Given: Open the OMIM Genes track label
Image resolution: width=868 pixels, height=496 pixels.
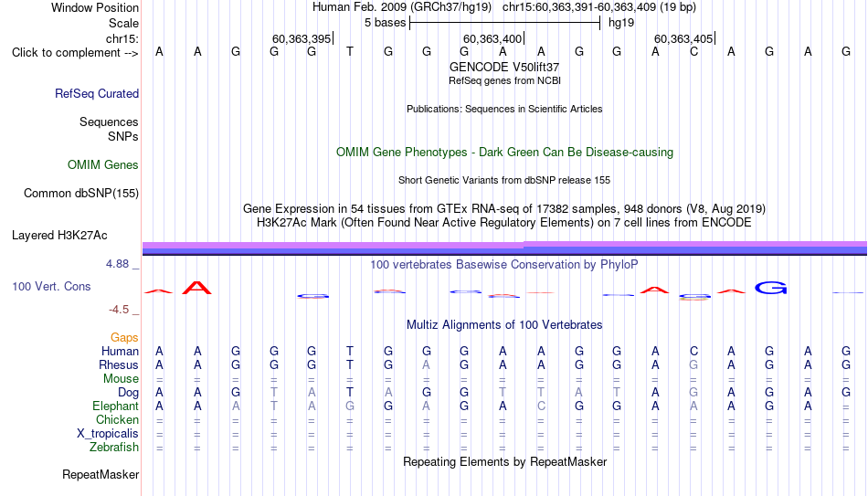Looking at the screenshot, I should pyautogui.click(x=102, y=165).
